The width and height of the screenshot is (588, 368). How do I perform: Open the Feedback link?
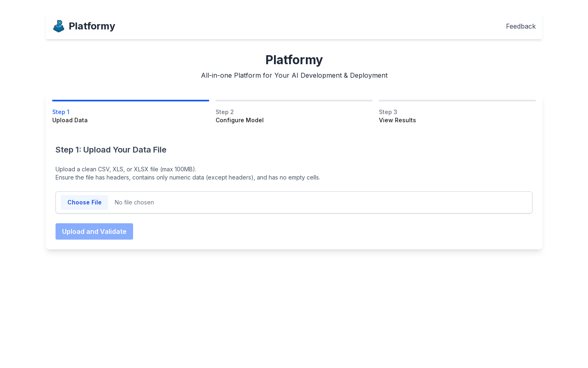(x=521, y=26)
